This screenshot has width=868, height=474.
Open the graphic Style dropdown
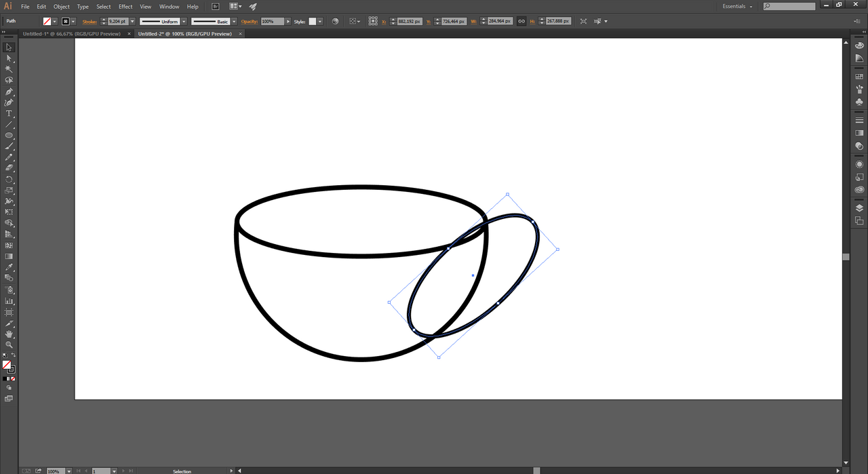click(x=321, y=21)
